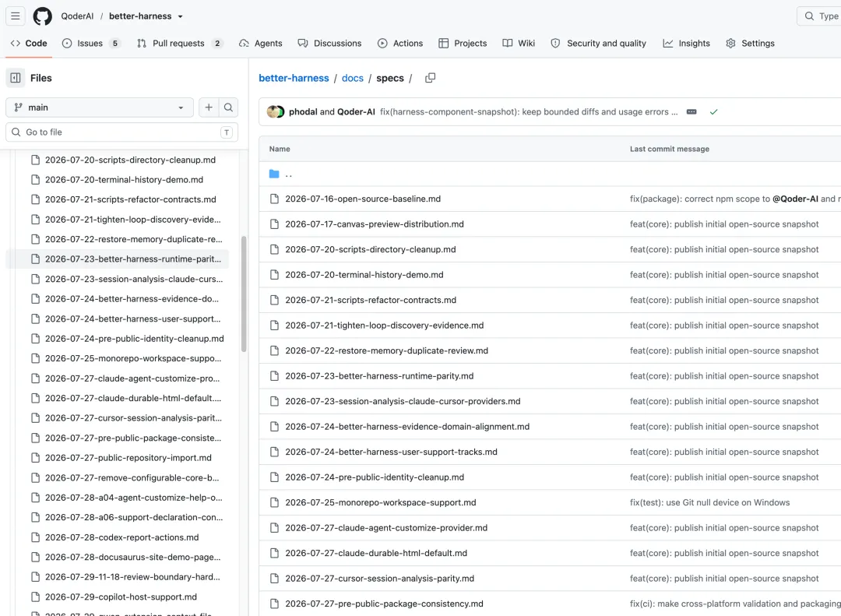Open commit 'fix(test): use Git null device on Windows'
841x616 pixels.
pyautogui.click(x=709, y=502)
